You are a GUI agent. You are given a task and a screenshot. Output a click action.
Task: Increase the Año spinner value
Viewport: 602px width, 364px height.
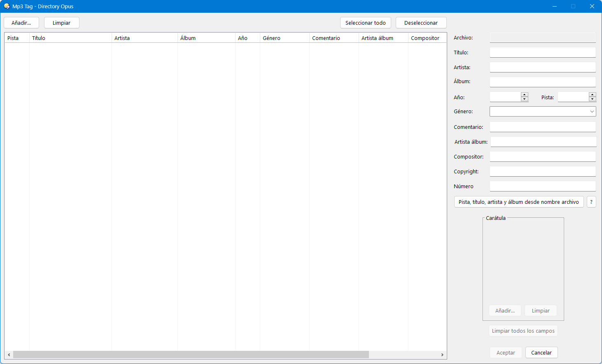click(x=524, y=95)
